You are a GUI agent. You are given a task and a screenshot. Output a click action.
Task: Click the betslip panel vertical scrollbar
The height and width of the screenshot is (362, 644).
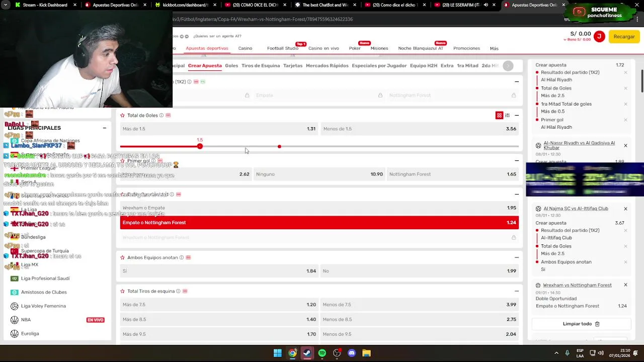[642, 81]
